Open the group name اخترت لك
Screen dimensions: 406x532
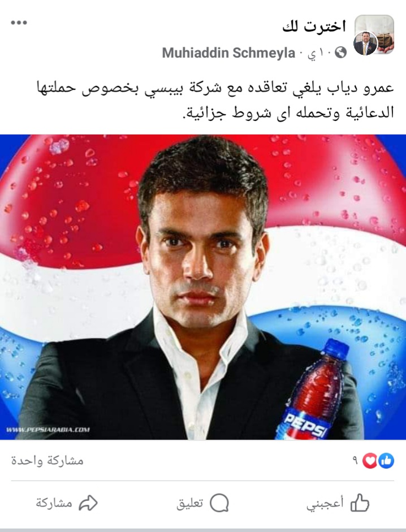[314, 26]
